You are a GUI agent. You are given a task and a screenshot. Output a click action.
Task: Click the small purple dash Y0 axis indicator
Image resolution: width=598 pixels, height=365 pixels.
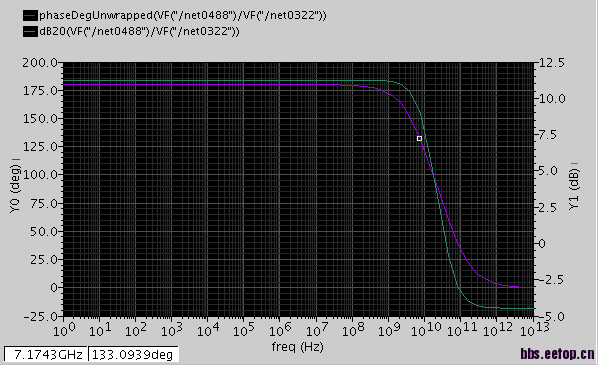(x=16, y=159)
